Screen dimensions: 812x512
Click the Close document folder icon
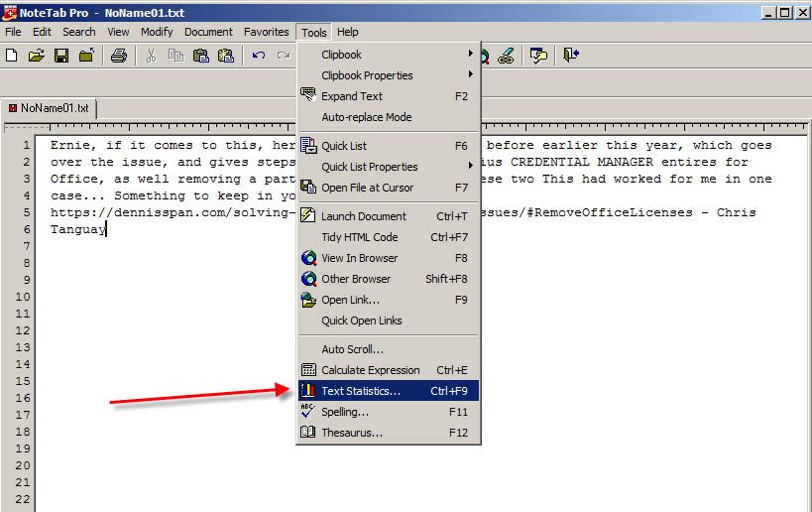86,55
